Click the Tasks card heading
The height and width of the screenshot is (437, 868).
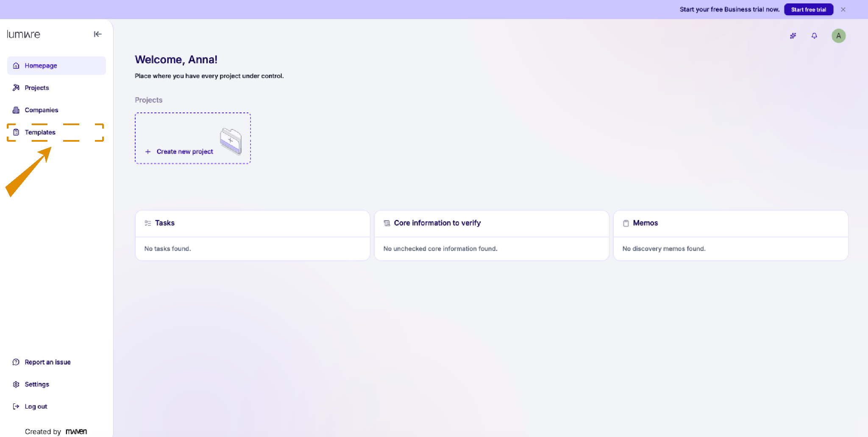(x=165, y=223)
